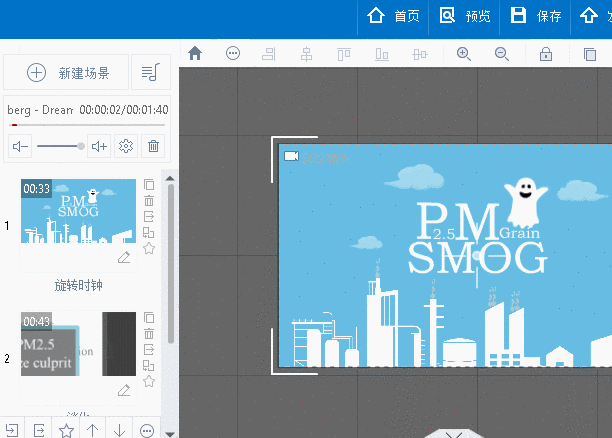Expand the bottom panel chevron
612x438 pixels.
click(x=453, y=434)
